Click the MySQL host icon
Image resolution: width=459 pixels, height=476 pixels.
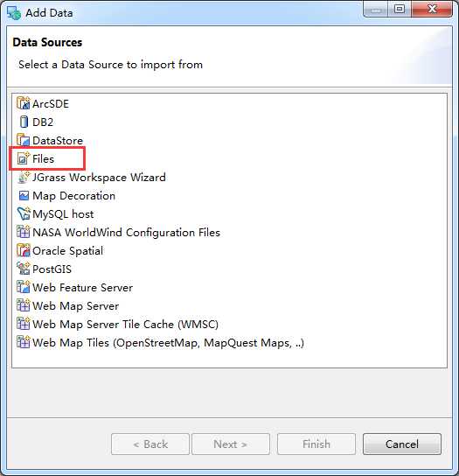pos(24,213)
